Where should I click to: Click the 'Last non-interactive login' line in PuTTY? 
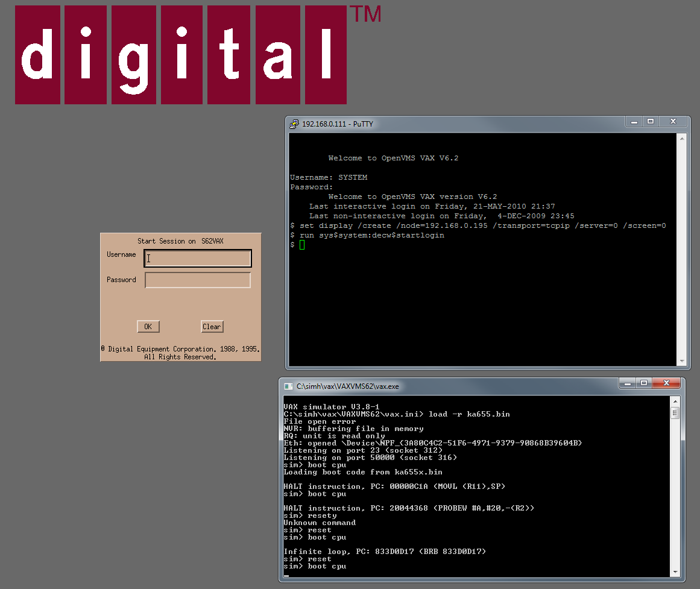click(x=442, y=216)
